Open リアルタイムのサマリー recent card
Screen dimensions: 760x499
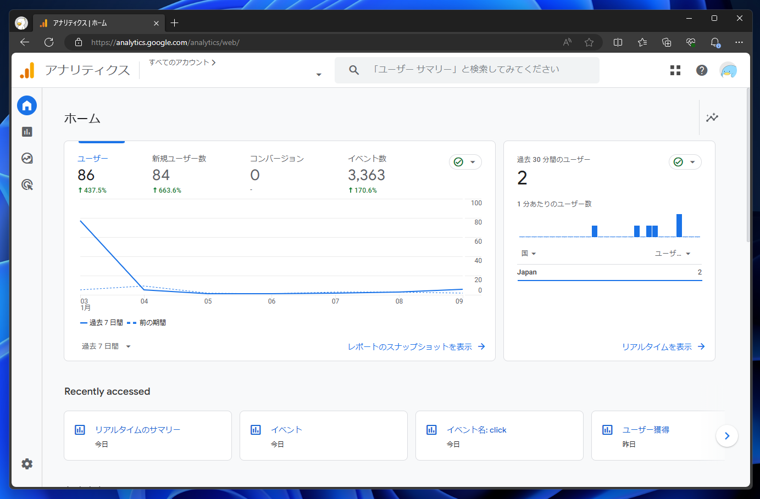coord(148,436)
